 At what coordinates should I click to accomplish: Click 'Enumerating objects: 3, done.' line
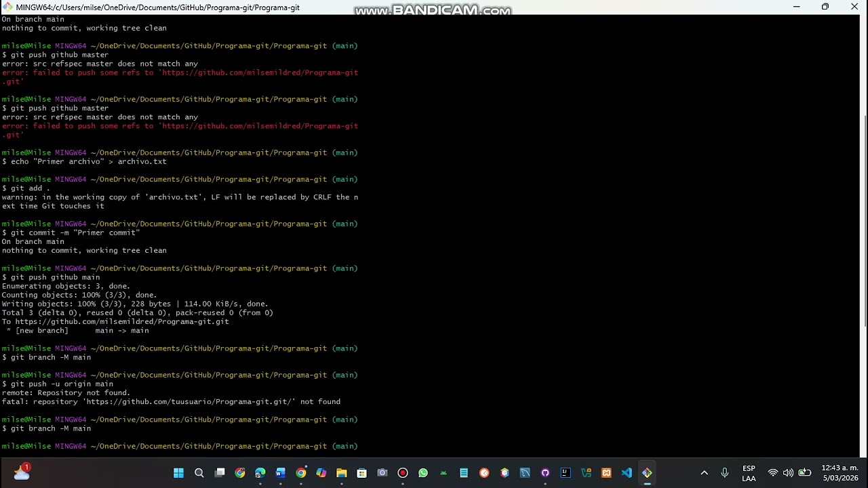pos(66,286)
